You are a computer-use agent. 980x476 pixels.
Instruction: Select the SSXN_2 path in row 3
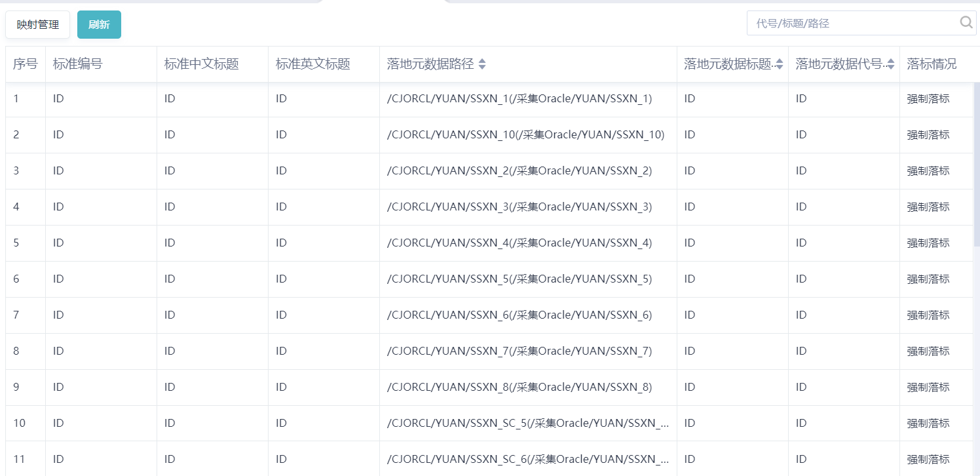point(519,171)
